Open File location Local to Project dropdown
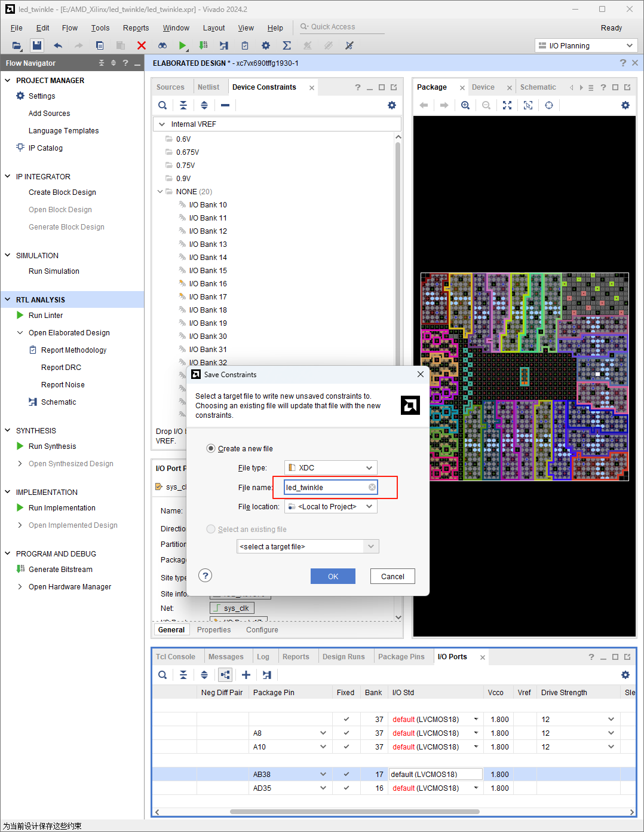This screenshot has width=644, height=832. [331, 506]
